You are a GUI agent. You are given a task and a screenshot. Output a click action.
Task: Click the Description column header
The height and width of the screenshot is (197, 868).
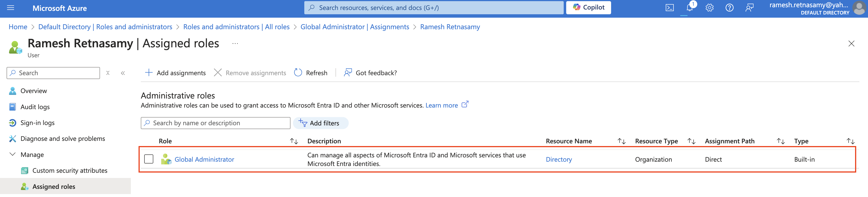(324, 142)
